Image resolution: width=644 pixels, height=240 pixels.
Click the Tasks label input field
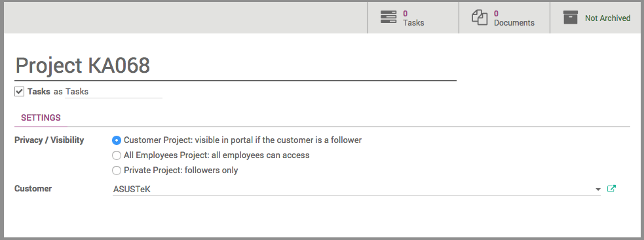coord(113,92)
